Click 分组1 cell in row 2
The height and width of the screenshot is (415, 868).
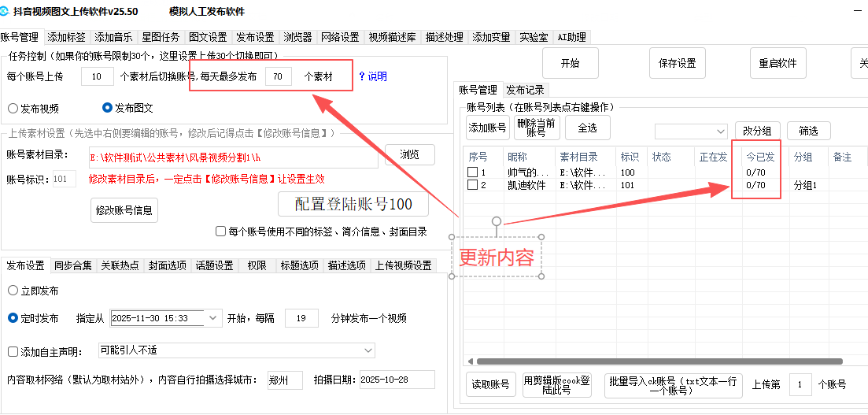[x=805, y=185]
